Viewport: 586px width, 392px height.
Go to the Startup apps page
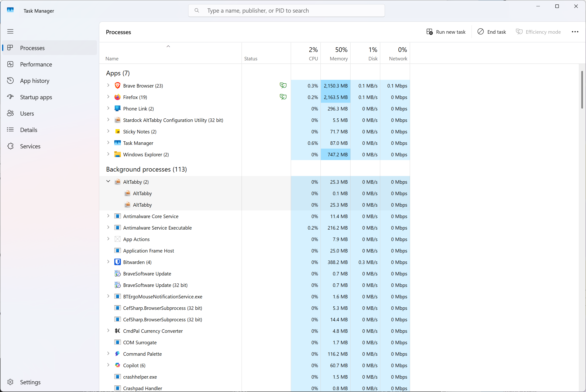point(50,97)
